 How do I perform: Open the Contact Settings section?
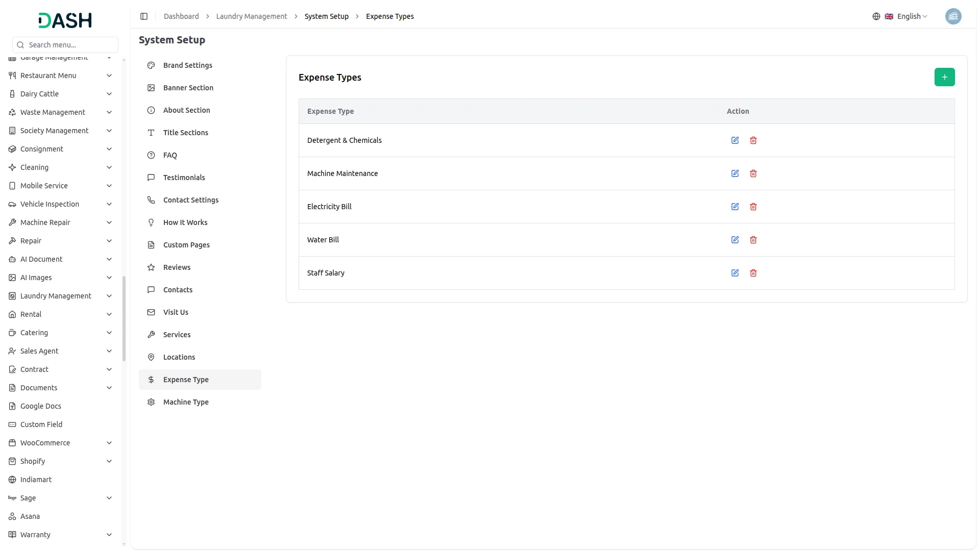tap(200, 200)
